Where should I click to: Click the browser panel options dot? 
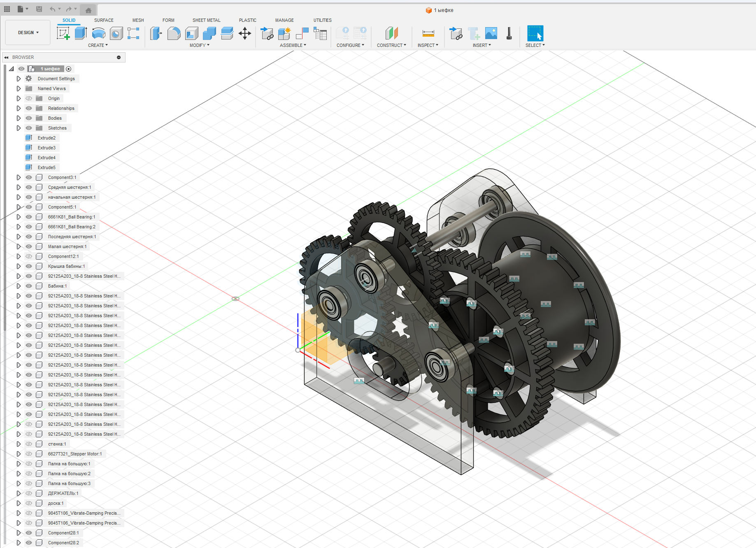(119, 57)
